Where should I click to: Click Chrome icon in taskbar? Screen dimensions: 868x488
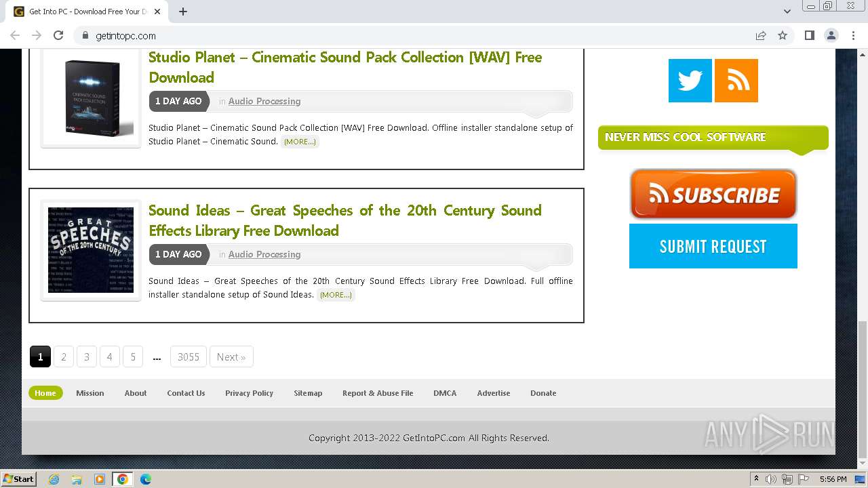click(x=123, y=479)
